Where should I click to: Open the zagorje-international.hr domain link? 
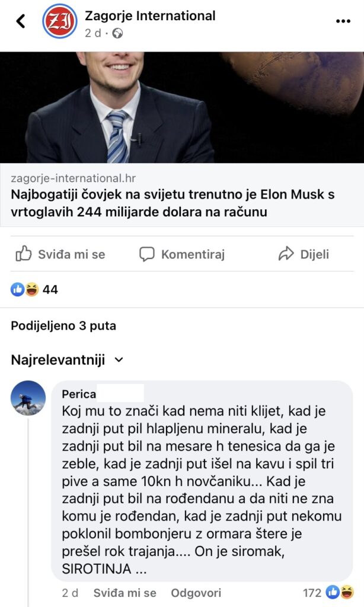73,178
